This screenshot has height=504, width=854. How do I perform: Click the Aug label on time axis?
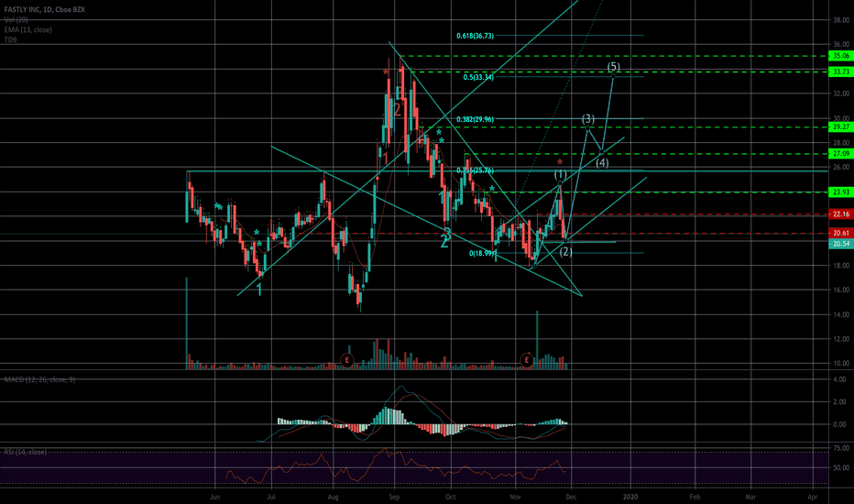[333, 497]
